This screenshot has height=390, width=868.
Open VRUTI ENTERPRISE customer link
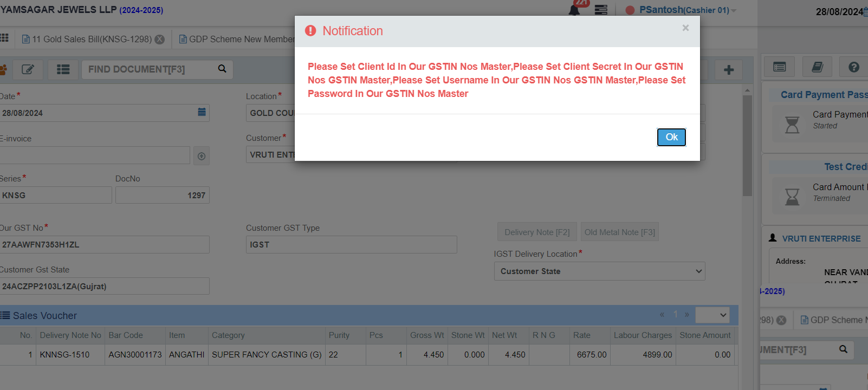pyautogui.click(x=821, y=239)
